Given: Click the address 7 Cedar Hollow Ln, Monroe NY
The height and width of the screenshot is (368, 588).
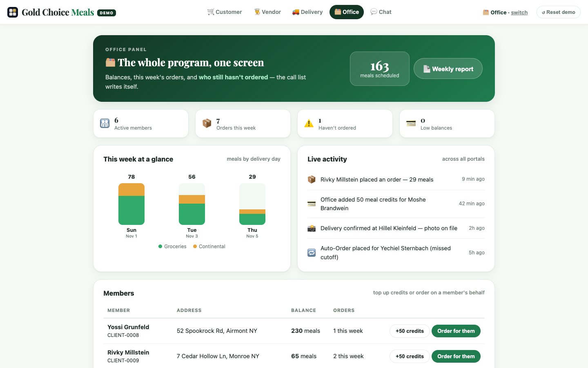Looking at the screenshot, I should point(218,356).
